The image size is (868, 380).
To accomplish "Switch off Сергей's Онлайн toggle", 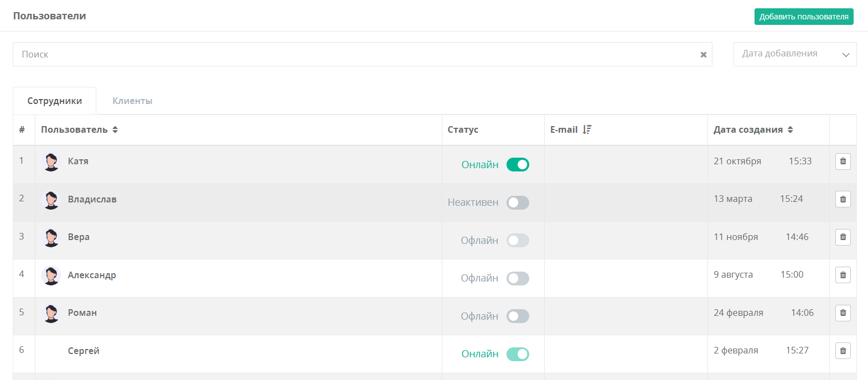I will (518, 354).
